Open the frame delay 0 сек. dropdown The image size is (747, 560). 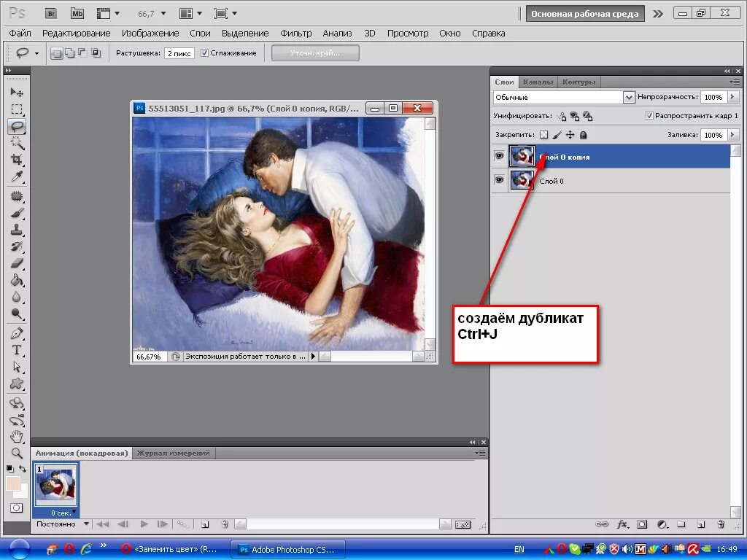[x=74, y=512]
